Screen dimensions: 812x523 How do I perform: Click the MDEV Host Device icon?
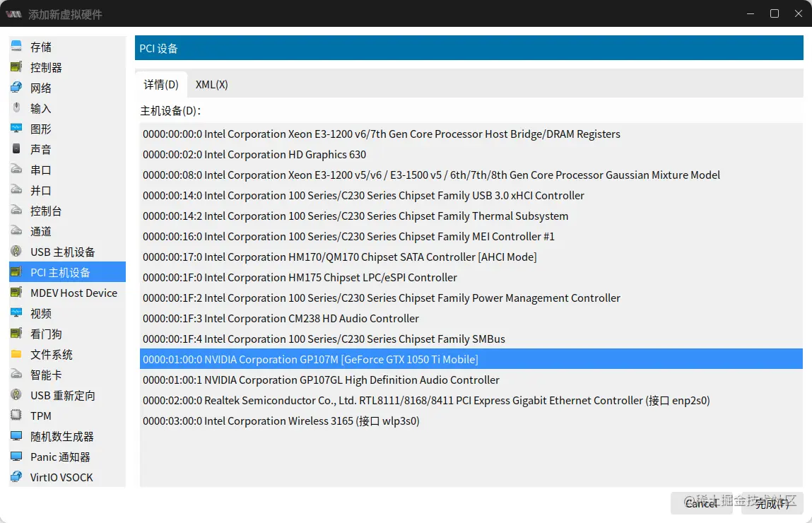pyautogui.click(x=16, y=293)
